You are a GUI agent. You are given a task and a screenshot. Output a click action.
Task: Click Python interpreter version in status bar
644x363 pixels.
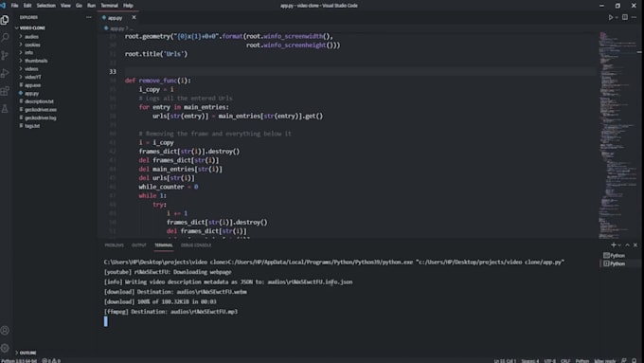19,360
